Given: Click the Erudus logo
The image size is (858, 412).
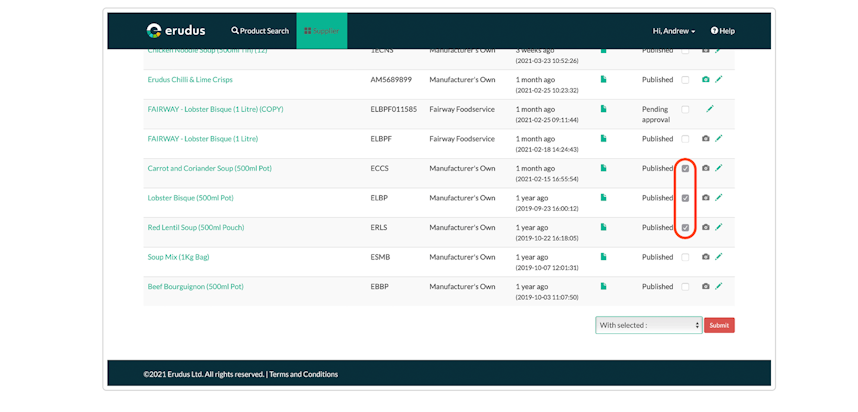Looking at the screenshot, I should (176, 31).
